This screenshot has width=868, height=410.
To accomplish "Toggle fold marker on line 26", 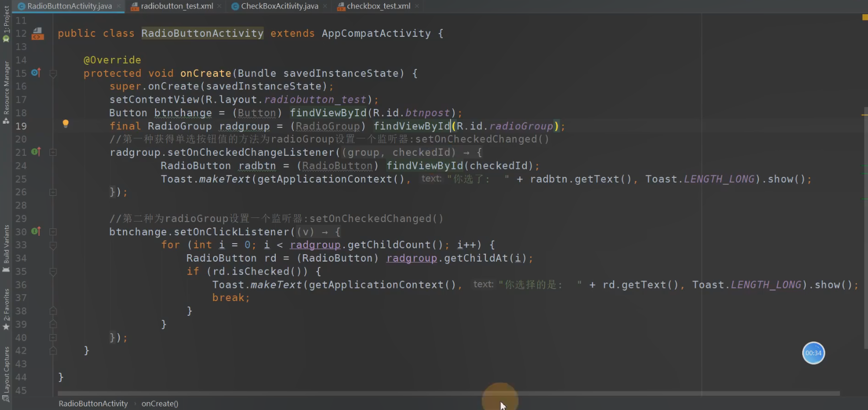I will coord(53,192).
